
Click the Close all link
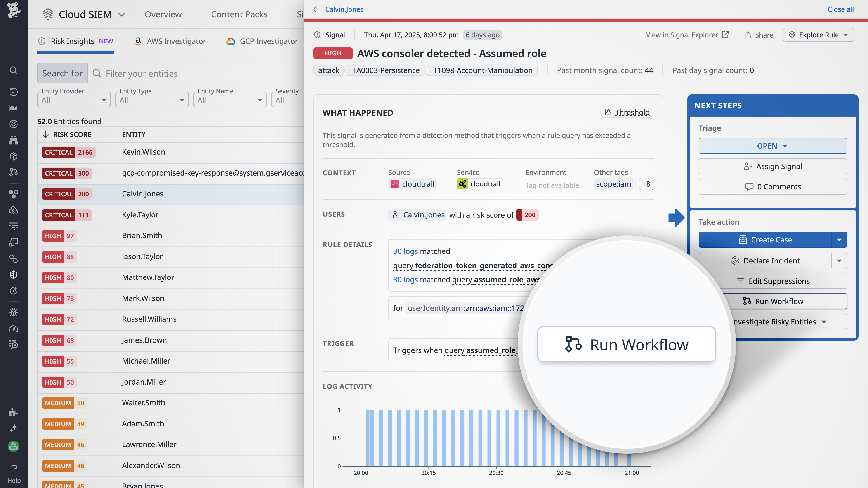[840, 9]
